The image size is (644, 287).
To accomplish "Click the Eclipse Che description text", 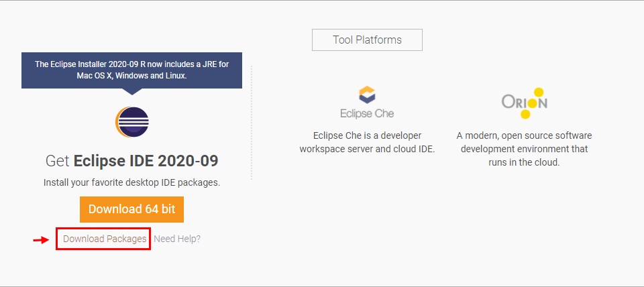I will pyautogui.click(x=367, y=142).
